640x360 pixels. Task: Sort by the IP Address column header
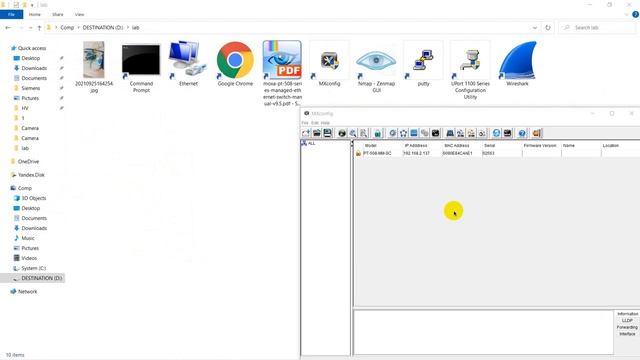tap(416, 145)
